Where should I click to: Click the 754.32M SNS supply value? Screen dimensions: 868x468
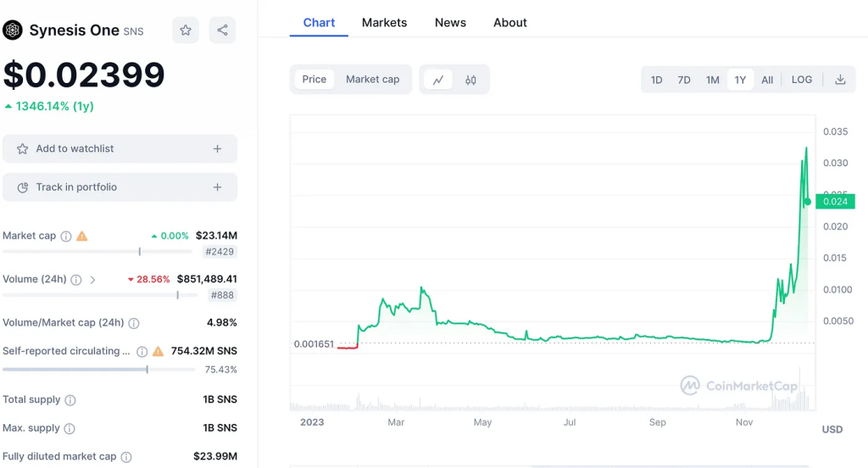(x=203, y=351)
